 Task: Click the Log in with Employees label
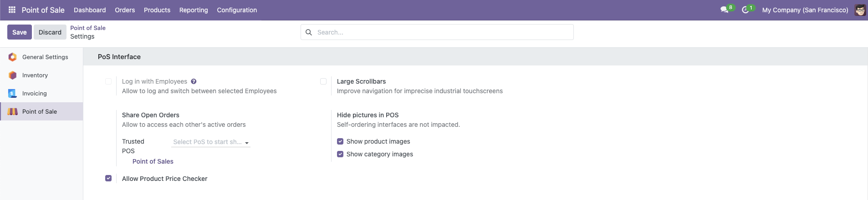click(155, 81)
